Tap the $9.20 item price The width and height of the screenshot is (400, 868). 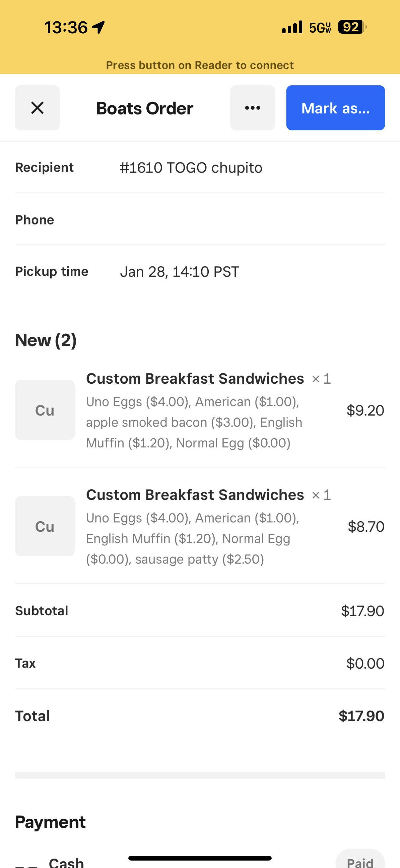(x=365, y=410)
